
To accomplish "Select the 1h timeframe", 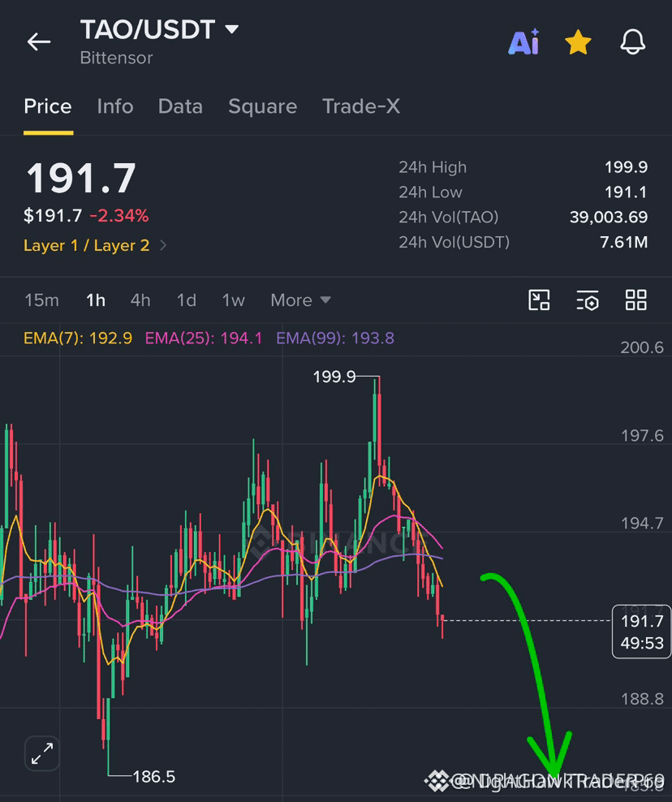I will pos(96,300).
